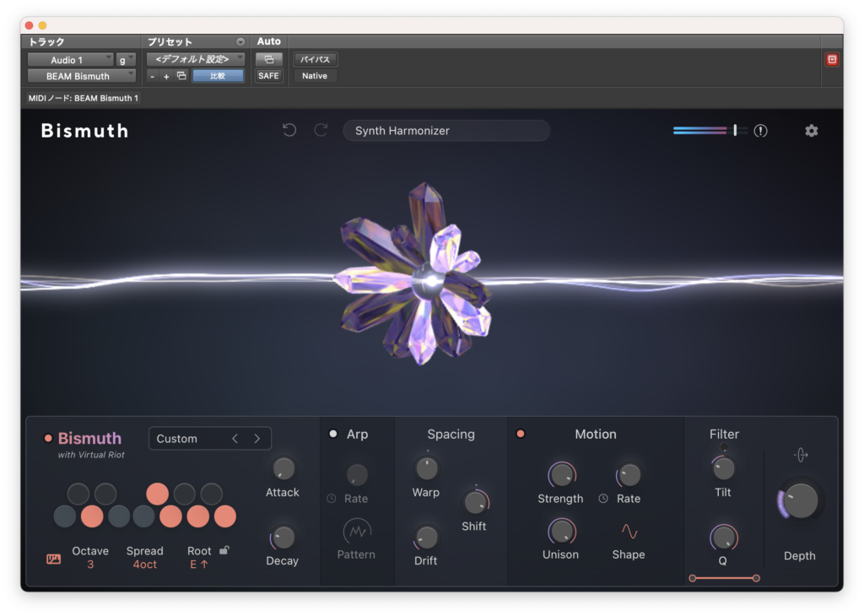Open the <デフォルト設定> preset dropdown
Viewport: 864px width, 616px height.
196,59
